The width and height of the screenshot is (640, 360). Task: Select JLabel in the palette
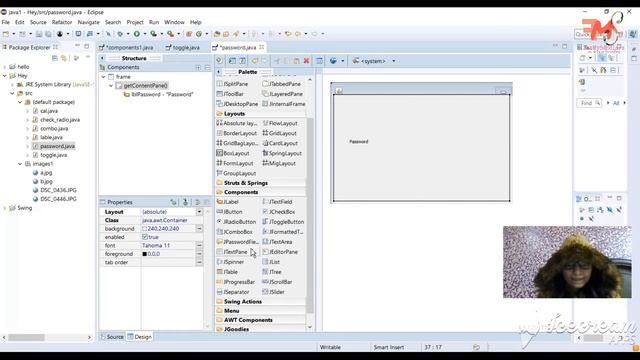[x=228, y=202]
